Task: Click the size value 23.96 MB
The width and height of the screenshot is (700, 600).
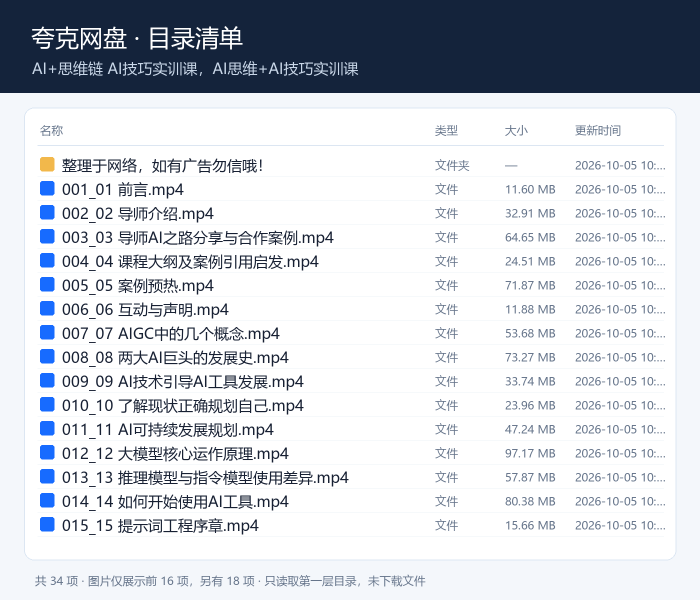Action: tap(530, 405)
